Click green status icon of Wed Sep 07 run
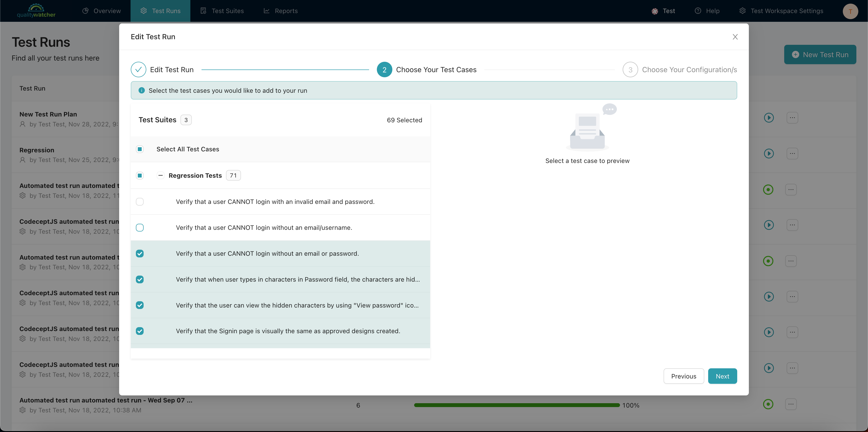Screen dimensions: 868x432 [x=768, y=404]
